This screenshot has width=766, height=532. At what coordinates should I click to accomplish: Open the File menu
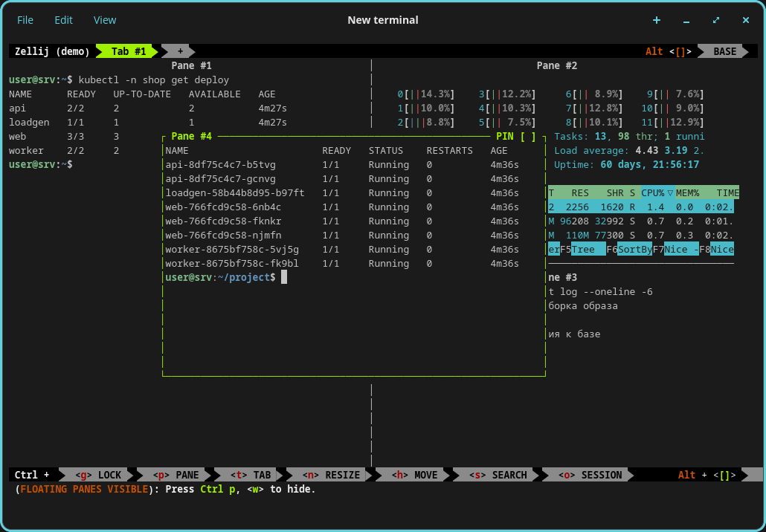tap(25, 20)
